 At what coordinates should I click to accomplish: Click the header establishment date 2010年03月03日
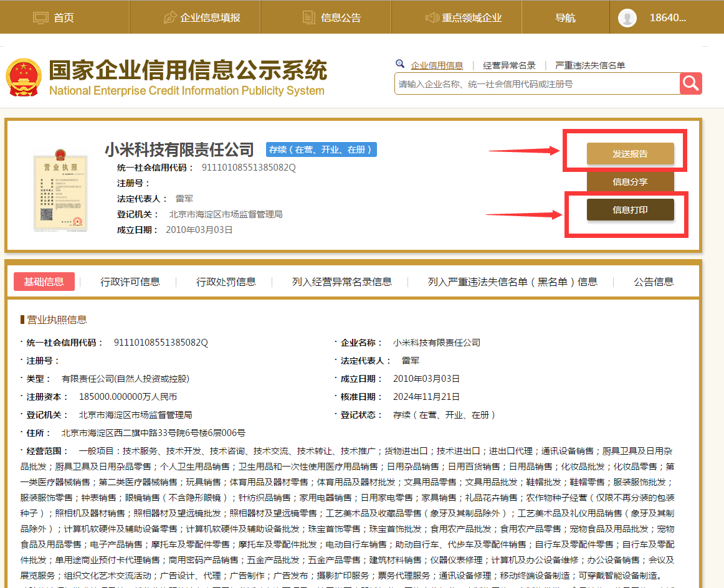click(x=199, y=230)
